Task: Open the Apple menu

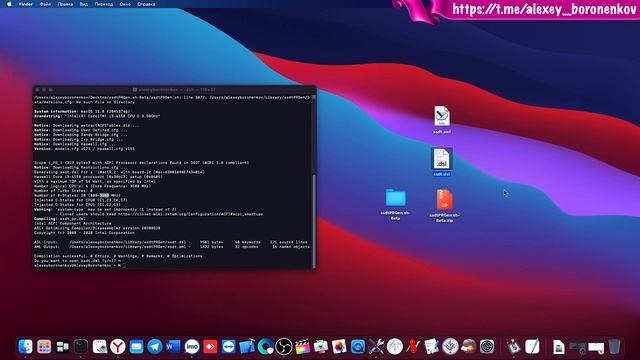Action: pos(9,4)
